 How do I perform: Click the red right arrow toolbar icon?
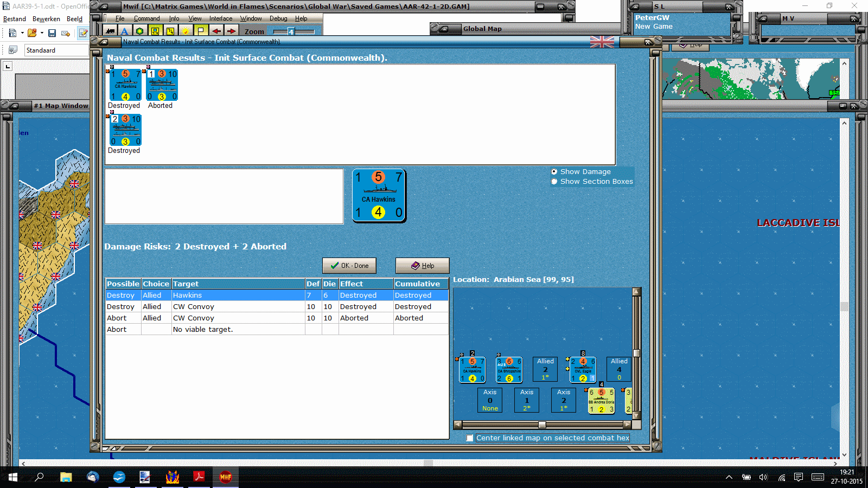coord(231,31)
